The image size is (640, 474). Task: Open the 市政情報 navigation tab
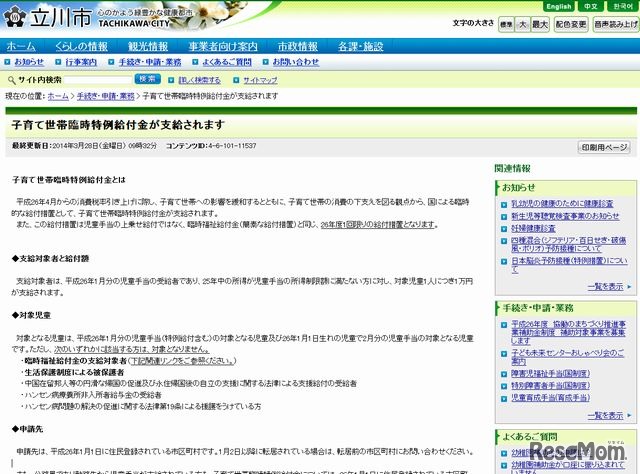pyautogui.click(x=298, y=47)
